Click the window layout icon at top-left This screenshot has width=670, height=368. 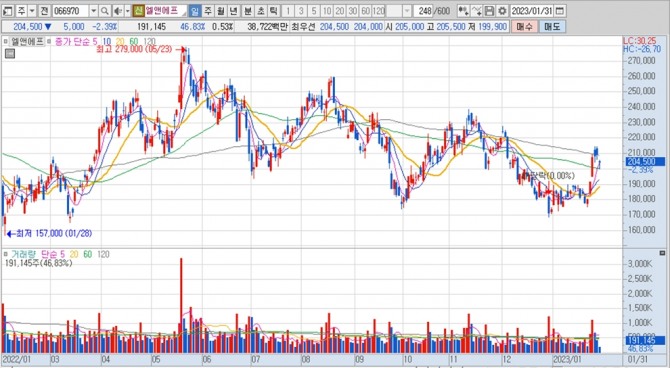8,11
